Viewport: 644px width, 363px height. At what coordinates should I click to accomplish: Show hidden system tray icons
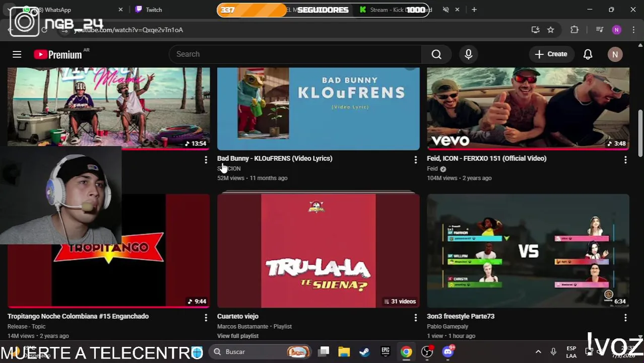[x=538, y=351]
